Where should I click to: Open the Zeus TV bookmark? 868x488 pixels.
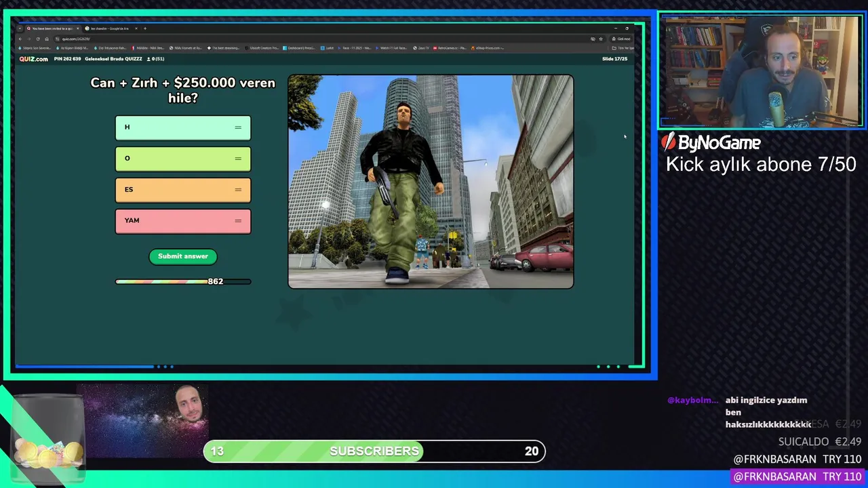click(x=421, y=48)
